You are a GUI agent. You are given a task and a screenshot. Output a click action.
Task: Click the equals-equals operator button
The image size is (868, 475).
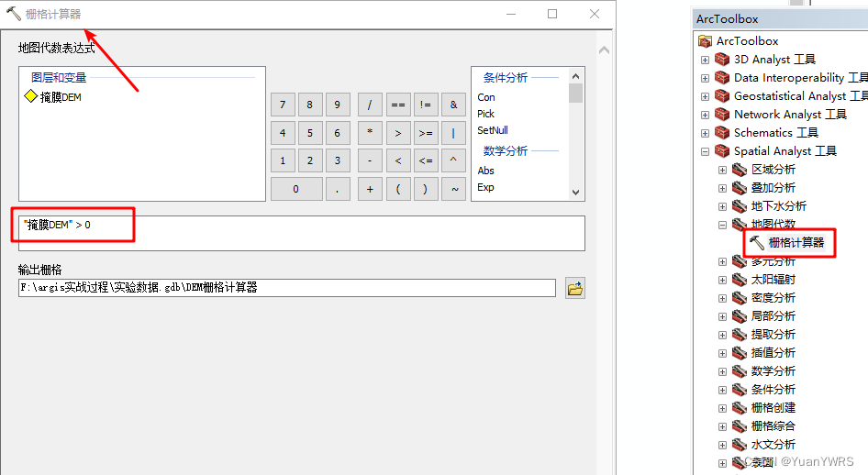coord(398,105)
